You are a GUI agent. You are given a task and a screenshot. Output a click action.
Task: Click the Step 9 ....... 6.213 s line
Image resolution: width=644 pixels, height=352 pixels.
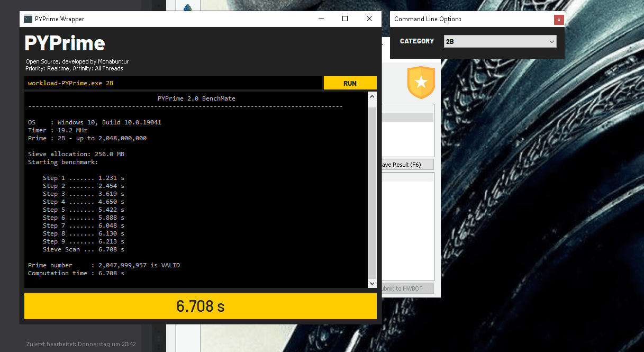point(83,241)
